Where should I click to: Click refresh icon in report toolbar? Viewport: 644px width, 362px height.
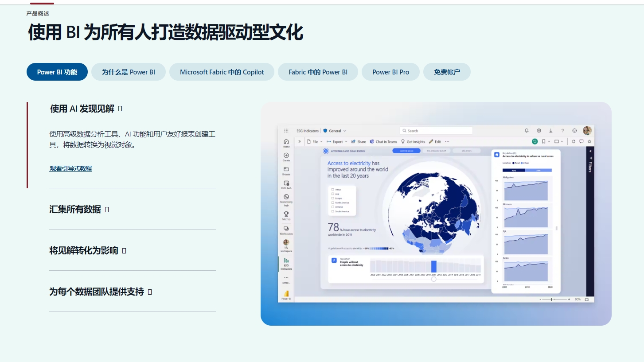[574, 141]
